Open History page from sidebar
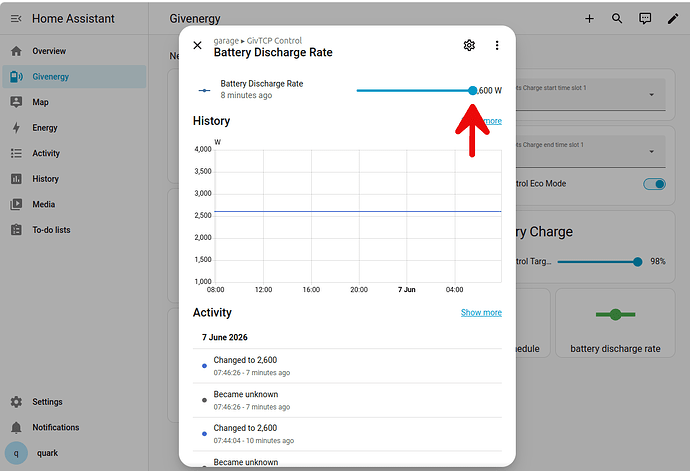This screenshot has width=690, height=471. coord(74,179)
